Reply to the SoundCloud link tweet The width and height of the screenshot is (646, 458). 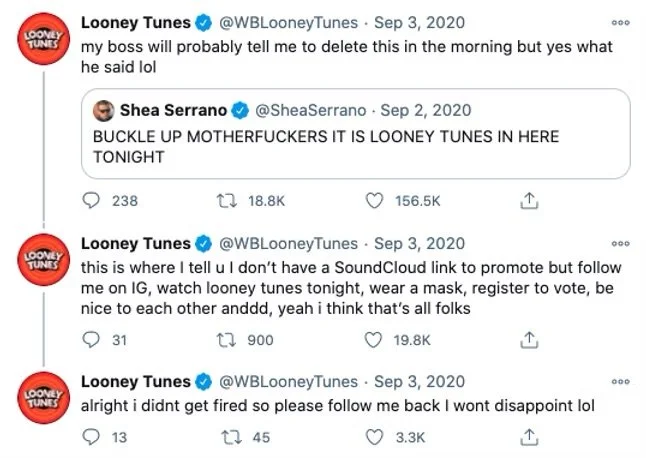click(90, 340)
